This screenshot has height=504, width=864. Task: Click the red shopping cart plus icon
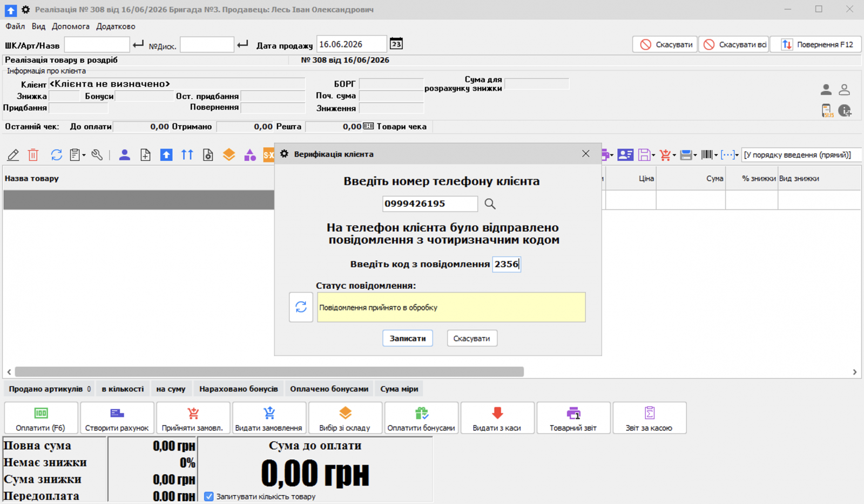pos(665,155)
